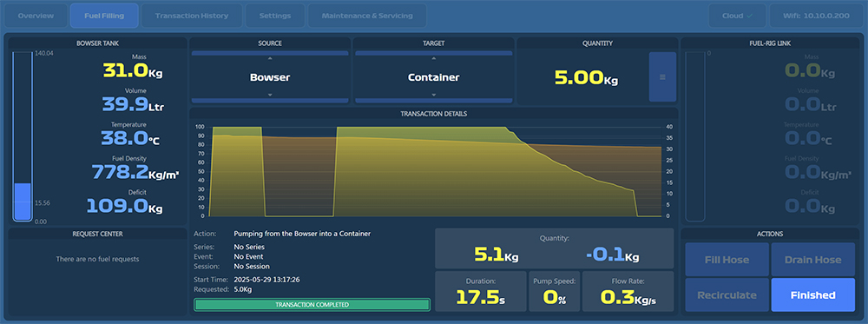The image size is (868, 324).
Task: Click the Wifi 10.10.0.200 indicator
Action: 817,16
